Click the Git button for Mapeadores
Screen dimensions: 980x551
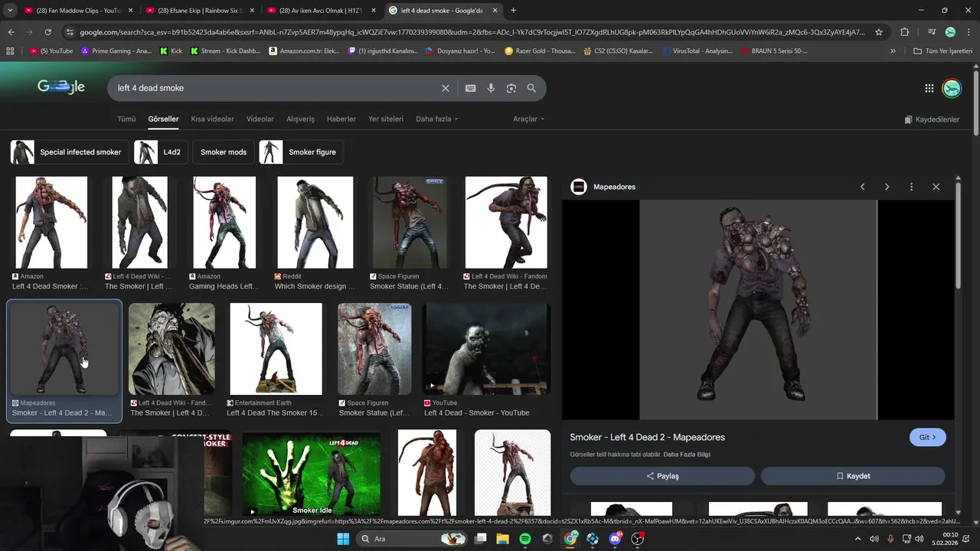[928, 438]
